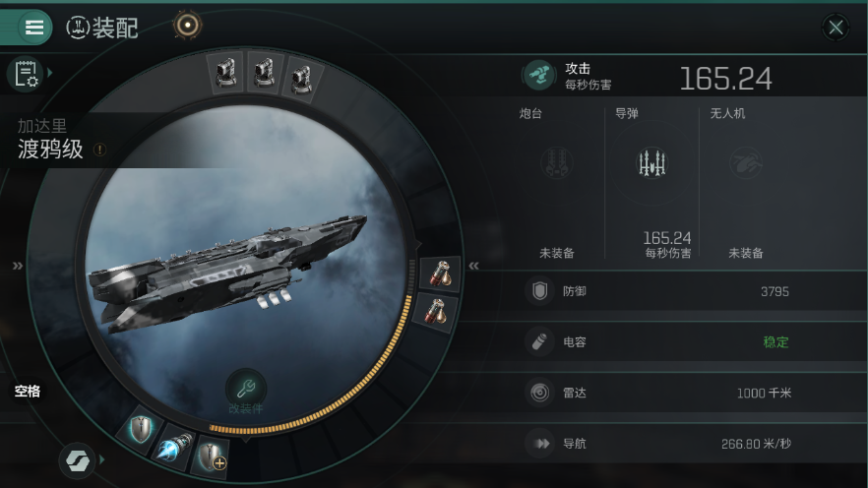Collapse the stats panel double chevron
Viewport: 868px width, 488px height.
click(x=474, y=266)
